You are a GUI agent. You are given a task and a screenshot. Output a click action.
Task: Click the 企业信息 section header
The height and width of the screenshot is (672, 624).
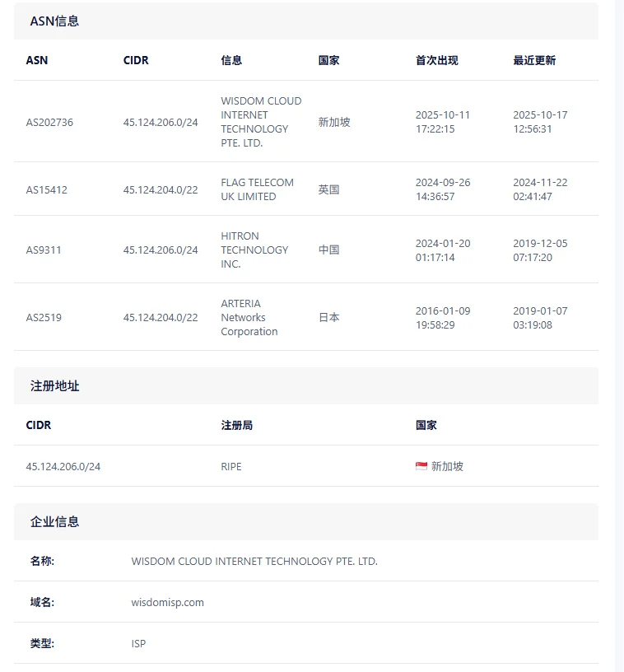click(55, 521)
